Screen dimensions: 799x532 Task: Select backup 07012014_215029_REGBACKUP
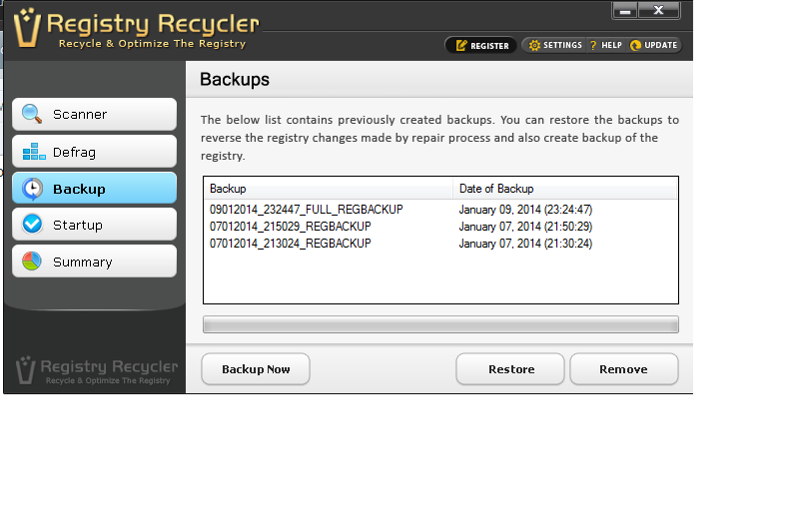pos(291,226)
